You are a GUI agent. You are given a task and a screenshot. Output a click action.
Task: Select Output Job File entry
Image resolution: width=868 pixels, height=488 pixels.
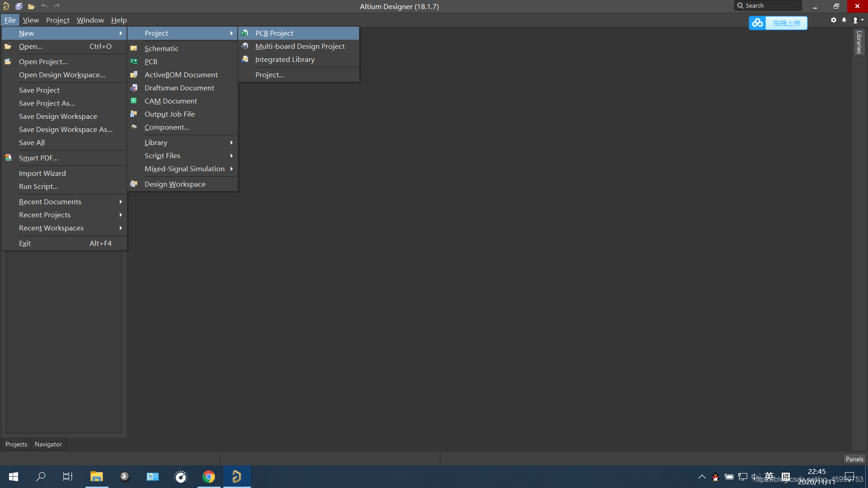[x=170, y=114]
